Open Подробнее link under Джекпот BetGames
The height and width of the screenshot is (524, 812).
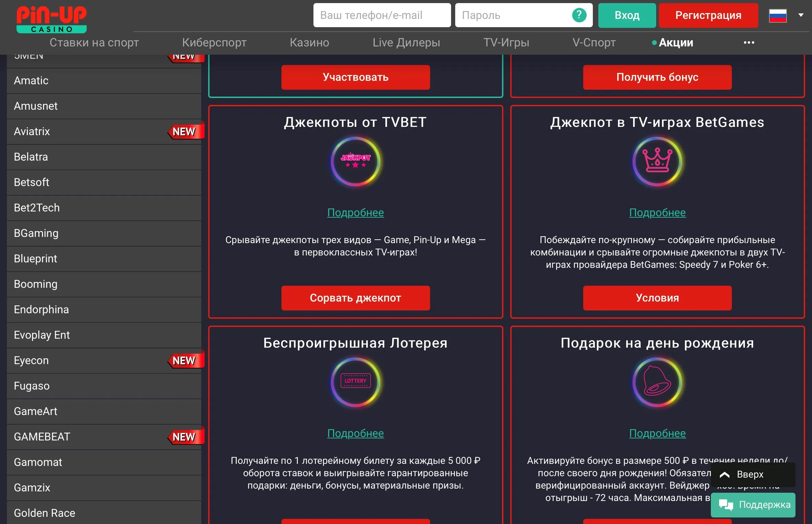pyautogui.click(x=657, y=213)
